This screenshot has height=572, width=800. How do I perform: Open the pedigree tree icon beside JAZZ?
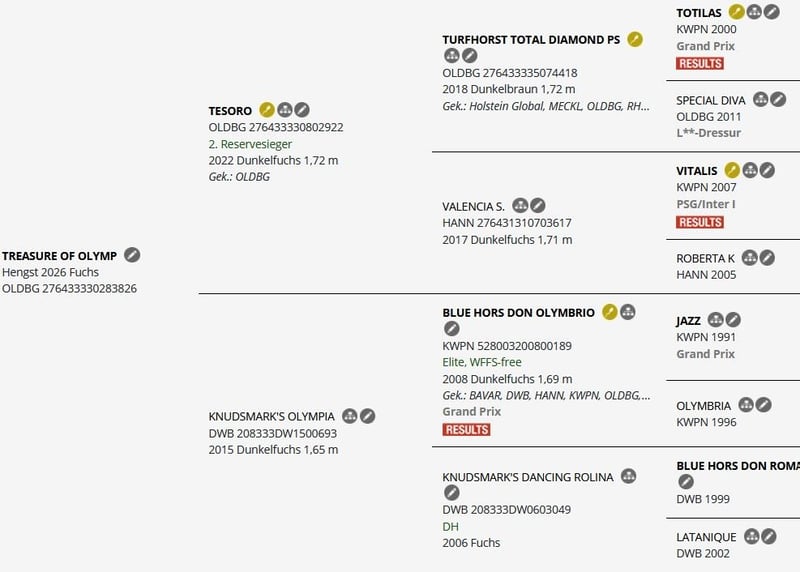click(x=715, y=320)
